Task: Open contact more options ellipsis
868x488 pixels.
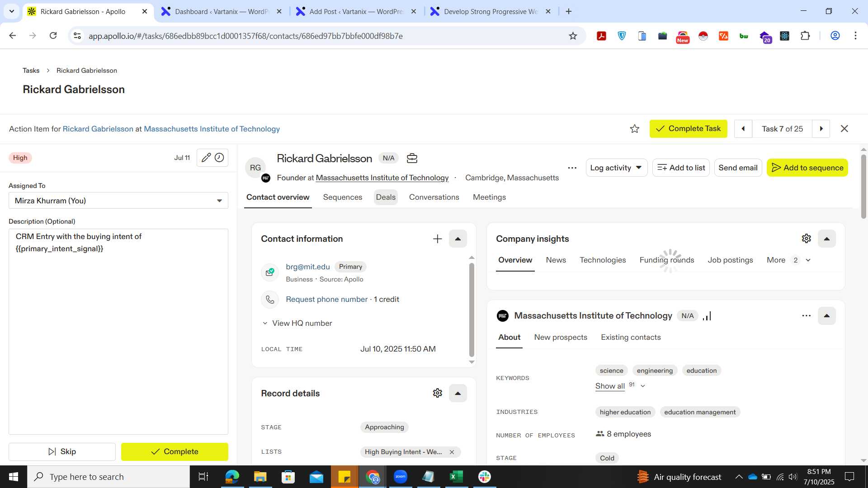Action: 572,168
